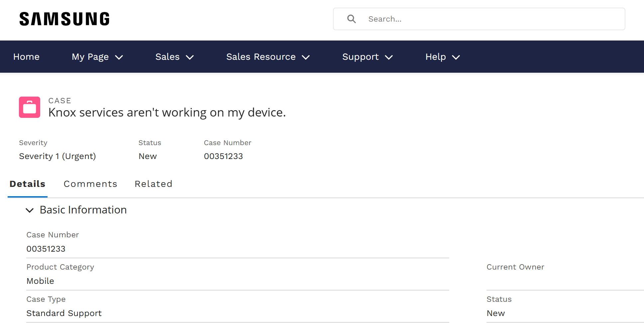
Task: Click the Severity 1 (Urgent) value
Action: point(57,156)
